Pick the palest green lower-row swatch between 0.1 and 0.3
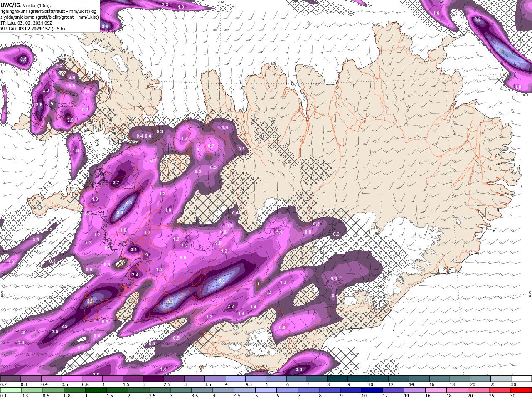The width and height of the screenshot is (532, 399). (x=10, y=389)
